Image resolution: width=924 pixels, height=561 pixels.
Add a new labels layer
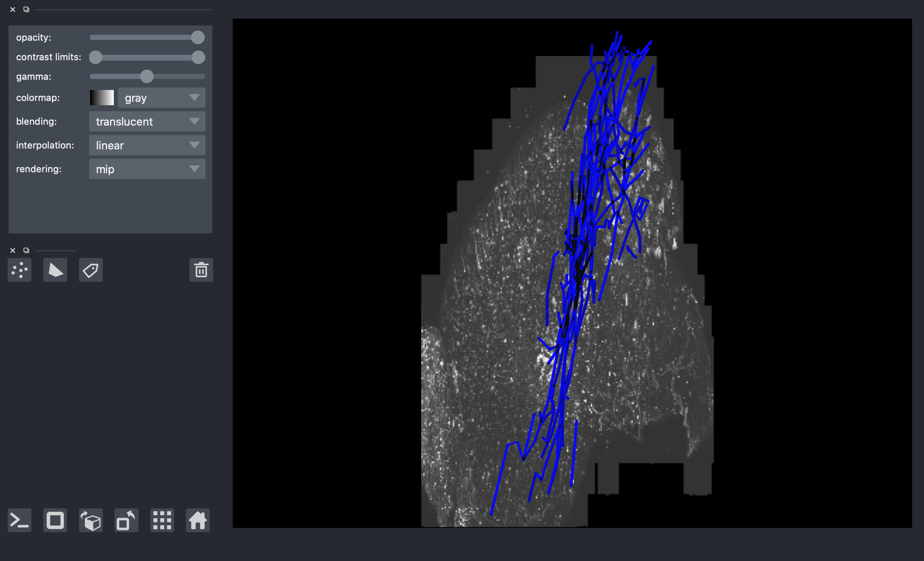click(x=91, y=270)
